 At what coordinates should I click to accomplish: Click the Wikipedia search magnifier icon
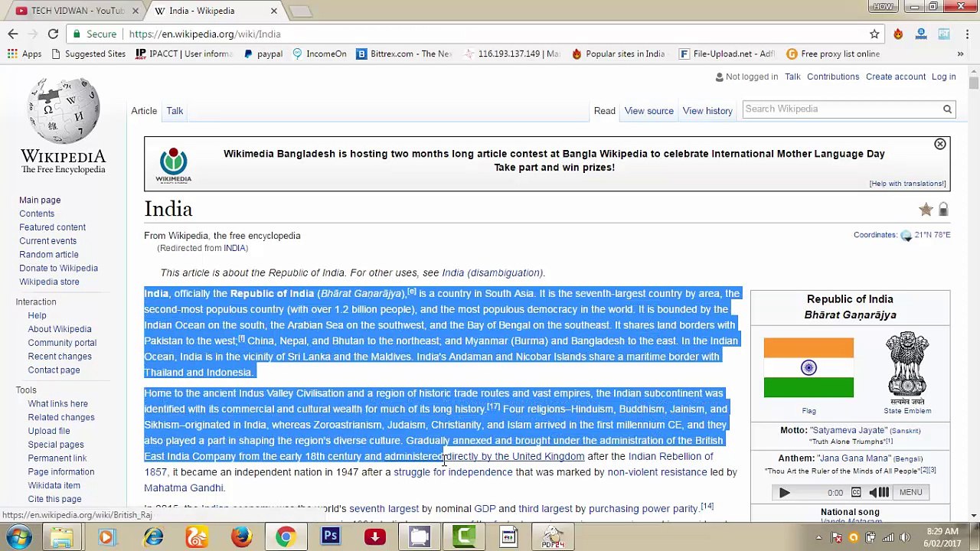coord(947,109)
